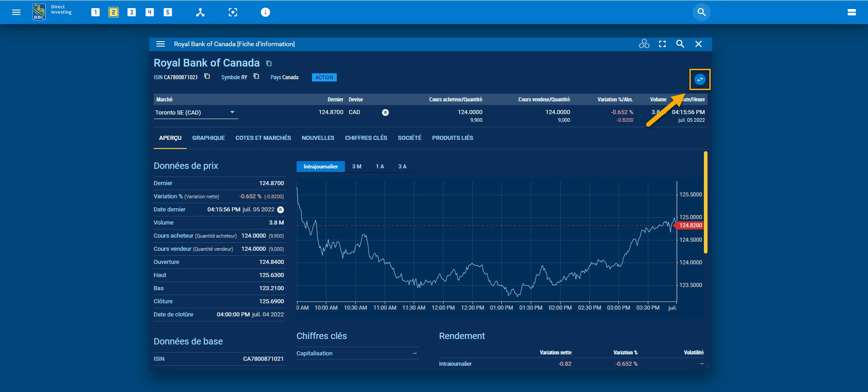Image resolution: width=868 pixels, height=392 pixels.
Task: Switch to the GRAPHIQUE tab
Action: pyautogui.click(x=208, y=138)
